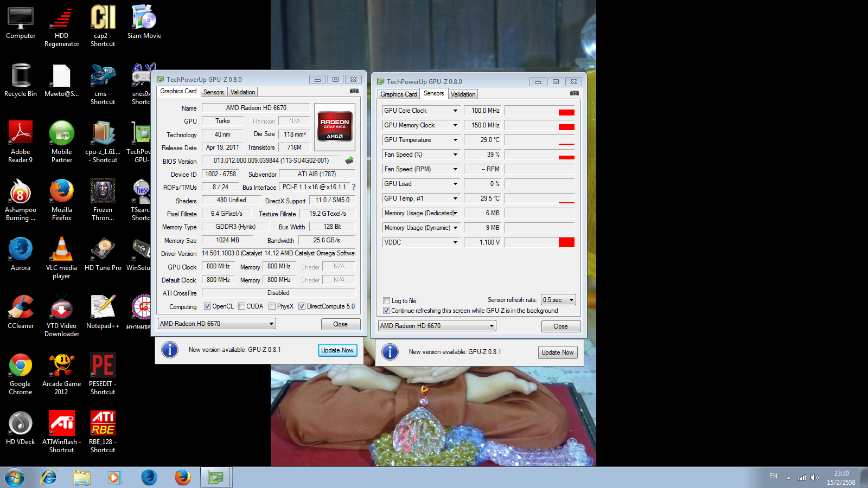Open the VLC media player desktop icon
This screenshot has height=488, width=868.
tap(61, 258)
